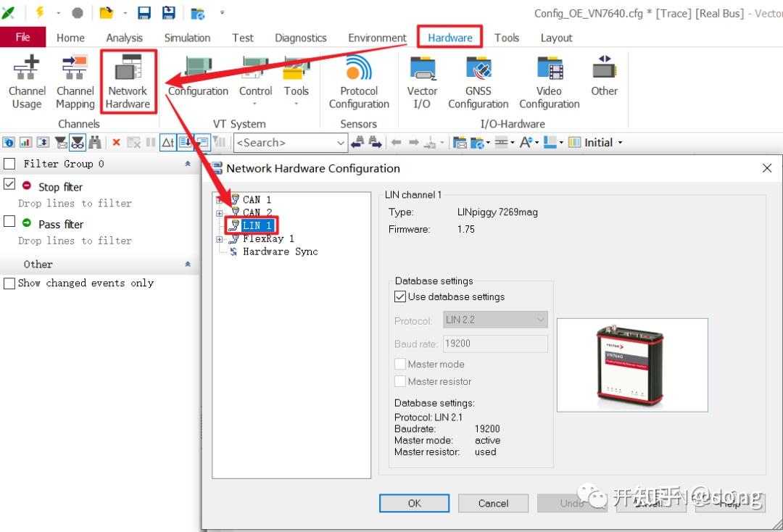Open the Protocol Configuration for sensors

359,82
